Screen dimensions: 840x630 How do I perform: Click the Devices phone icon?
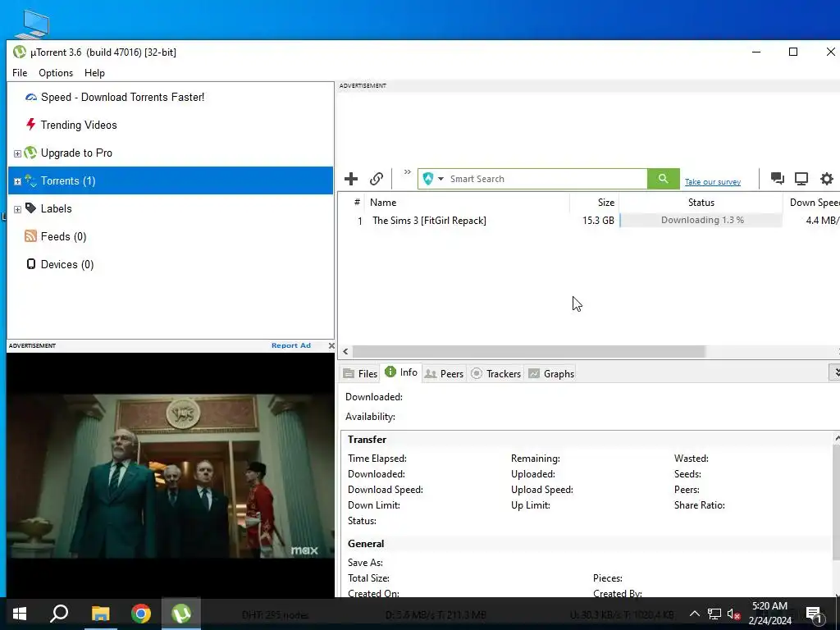(x=31, y=263)
